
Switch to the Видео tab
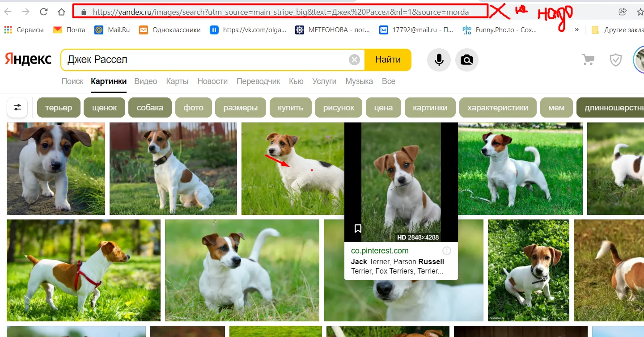(x=145, y=81)
